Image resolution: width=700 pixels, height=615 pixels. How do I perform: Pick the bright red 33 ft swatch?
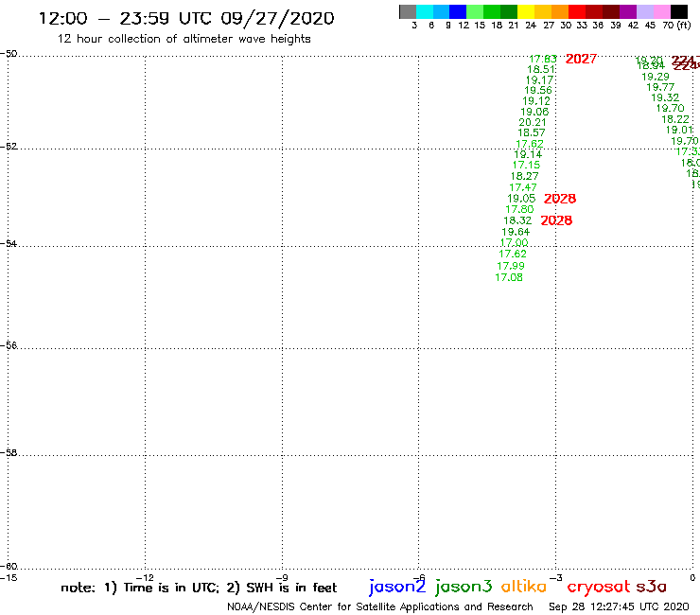tap(577, 11)
